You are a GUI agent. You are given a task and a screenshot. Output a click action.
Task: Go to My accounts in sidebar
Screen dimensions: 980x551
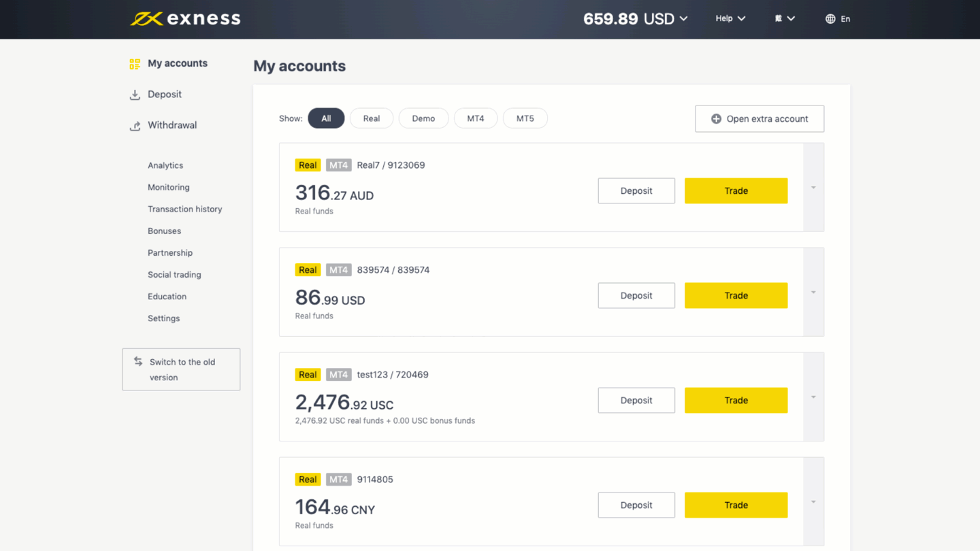pyautogui.click(x=178, y=63)
